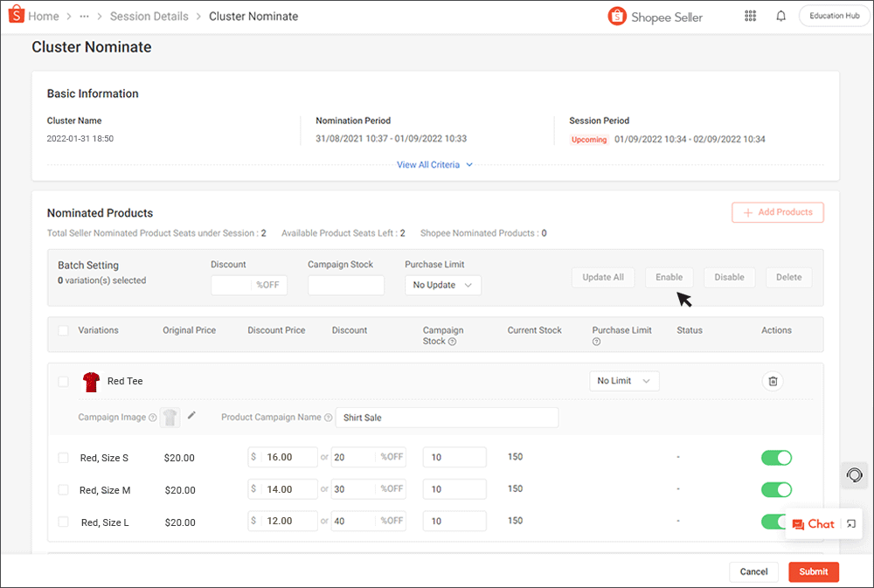The width and height of the screenshot is (874, 588).
Task: Click the Campaign Image shirt thumbnail
Action: pyautogui.click(x=170, y=417)
